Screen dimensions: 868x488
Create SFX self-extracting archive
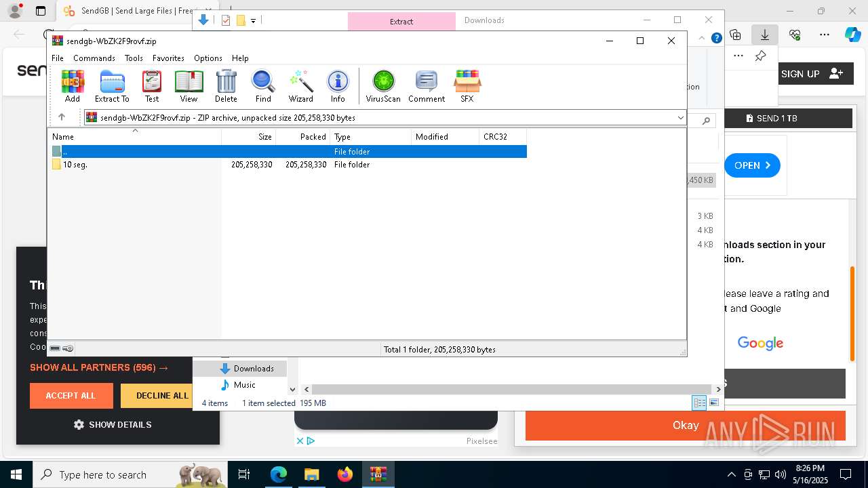(467, 86)
